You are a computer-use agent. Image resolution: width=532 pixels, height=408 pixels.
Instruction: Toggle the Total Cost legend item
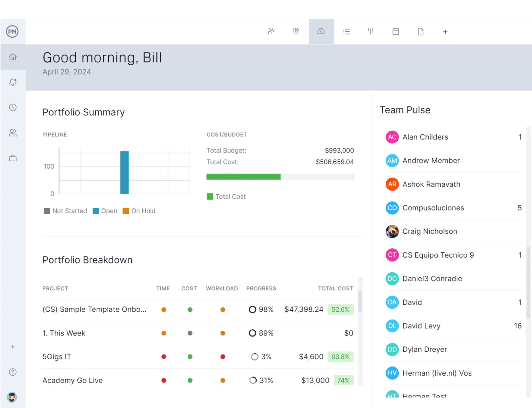coord(226,196)
